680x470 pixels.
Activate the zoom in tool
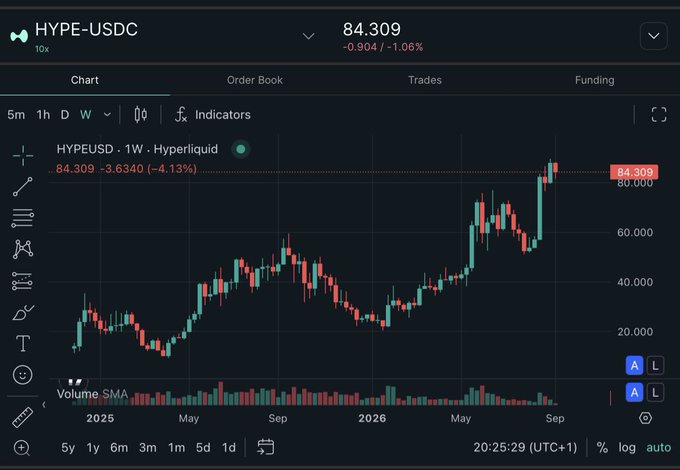pyautogui.click(x=22, y=447)
